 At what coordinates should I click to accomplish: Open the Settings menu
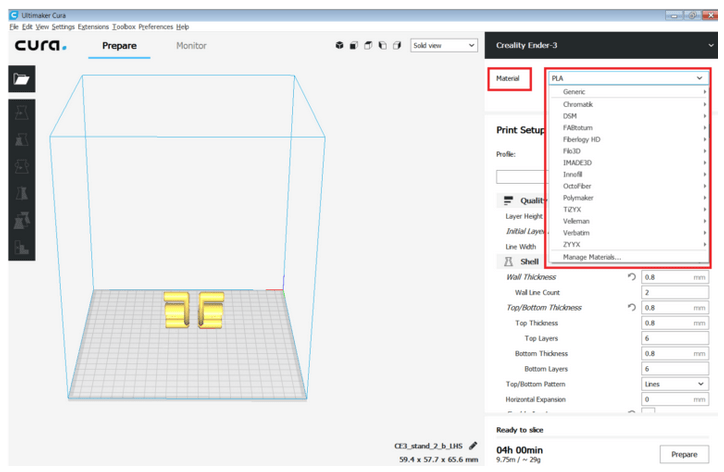point(63,27)
